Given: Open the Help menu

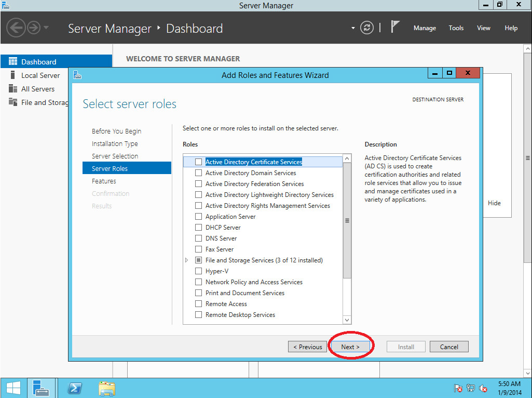Looking at the screenshot, I should tap(511, 28).
